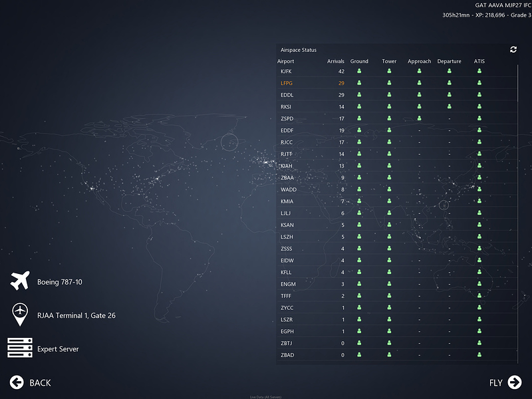Image resolution: width=532 pixels, height=399 pixels.
Task: Select the RKSI airport name
Action: pos(286,107)
